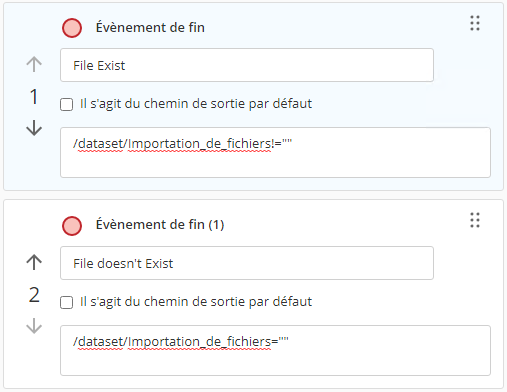Click the default path label text in card 1
507x392 pixels.
click(196, 104)
